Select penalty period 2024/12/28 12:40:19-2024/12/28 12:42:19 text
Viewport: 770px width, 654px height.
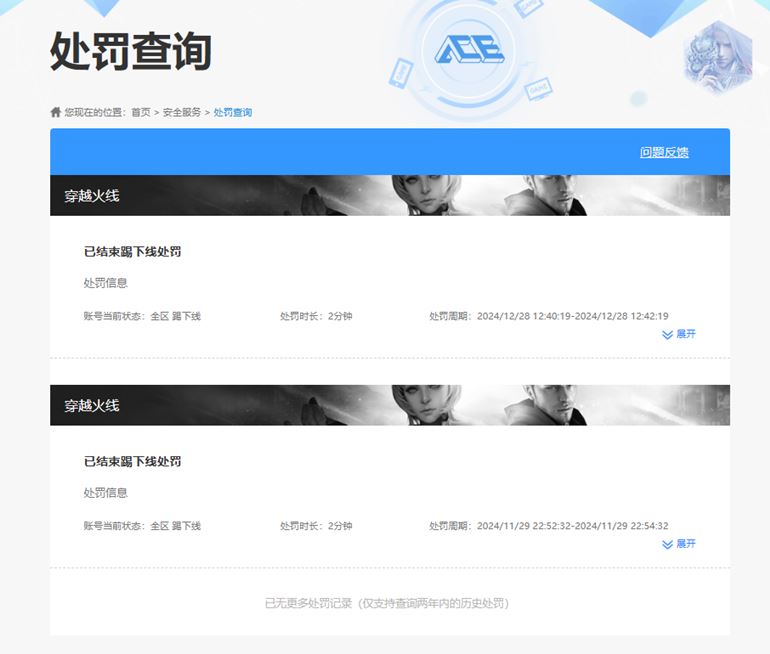point(573,316)
